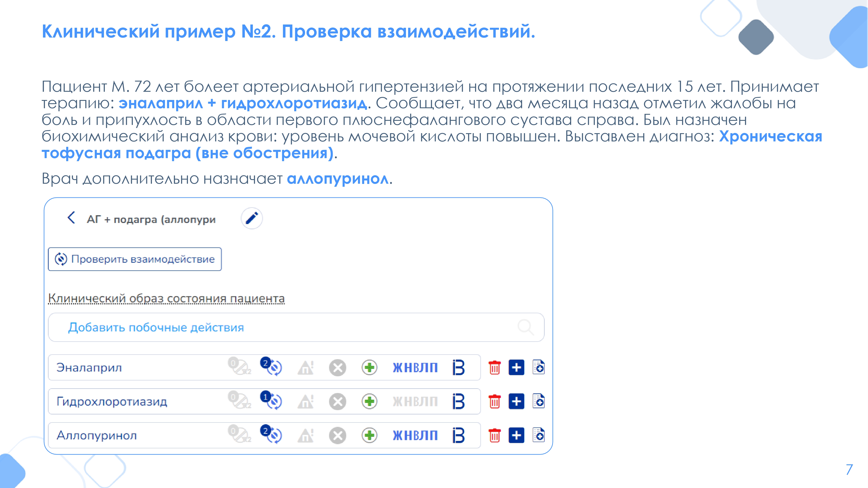Image resolution: width=868 pixels, height=488 pixels.
Task: Delete Эналаприл with the red trash icon
Action: coord(494,367)
